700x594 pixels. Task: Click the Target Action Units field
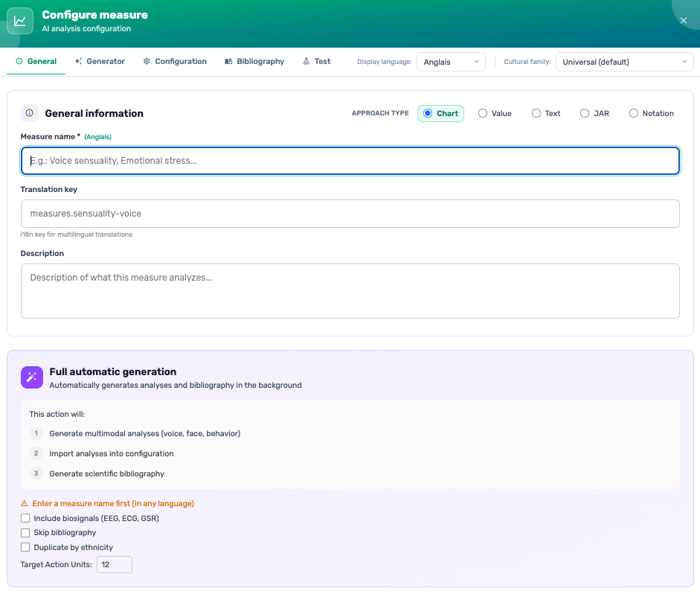[114, 564]
